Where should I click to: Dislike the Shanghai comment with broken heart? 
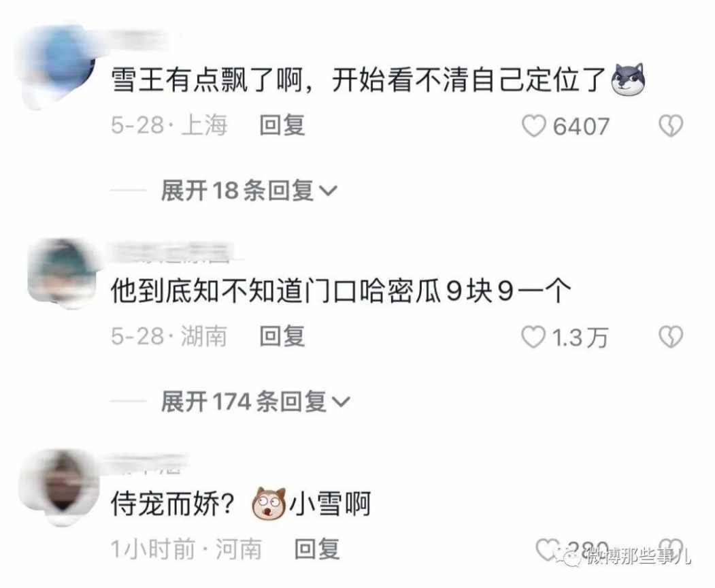pos(671,127)
